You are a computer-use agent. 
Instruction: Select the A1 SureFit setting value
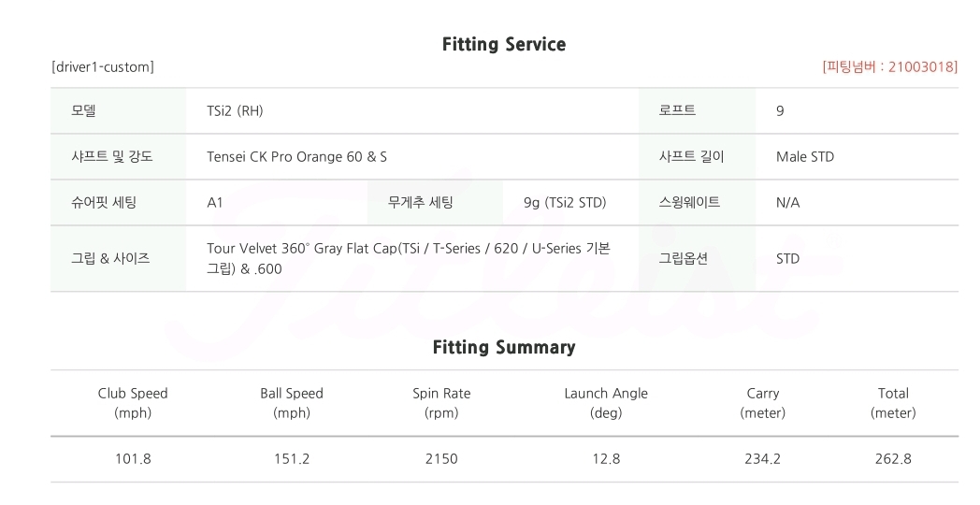[x=215, y=202]
